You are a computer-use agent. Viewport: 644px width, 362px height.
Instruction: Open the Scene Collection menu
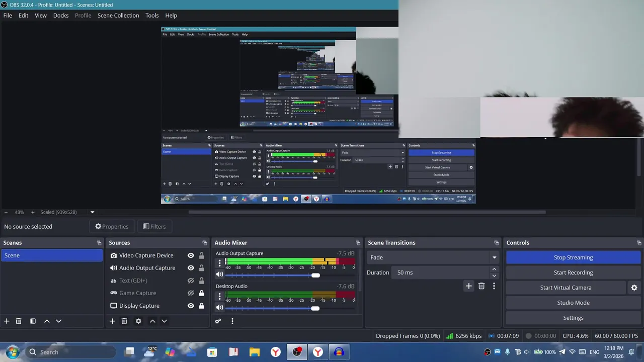click(118, 16)
